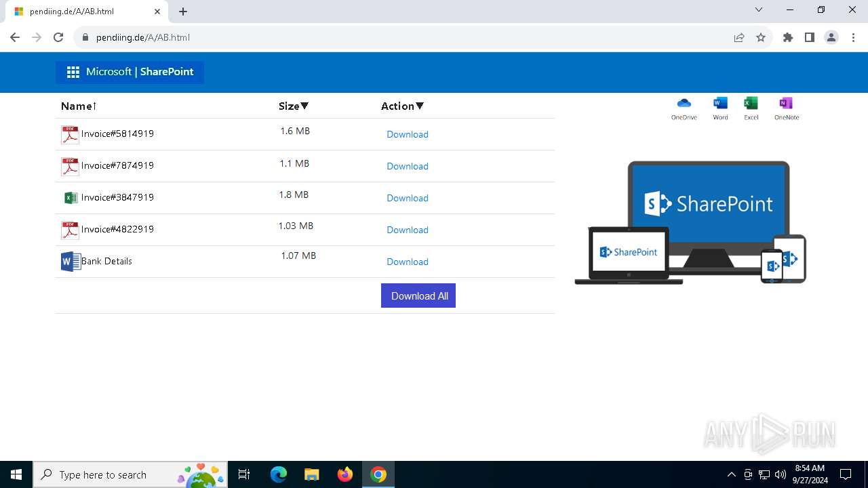Show hidden system tray icons
The width and height of the screenshot is (868, 488).
coord(731,474)
